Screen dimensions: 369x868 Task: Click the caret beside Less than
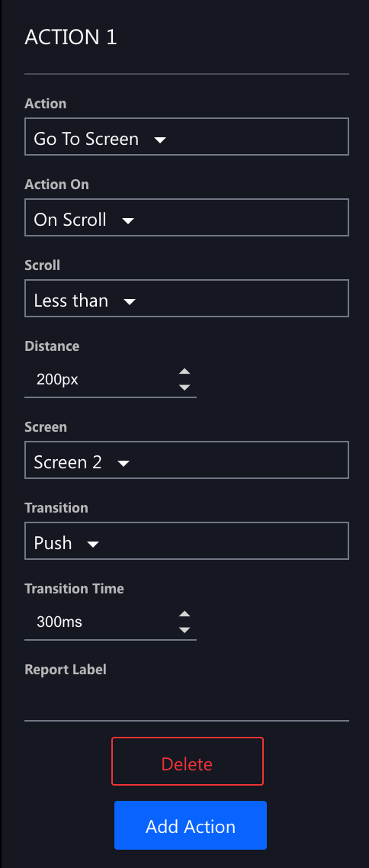tap(130, 302)
